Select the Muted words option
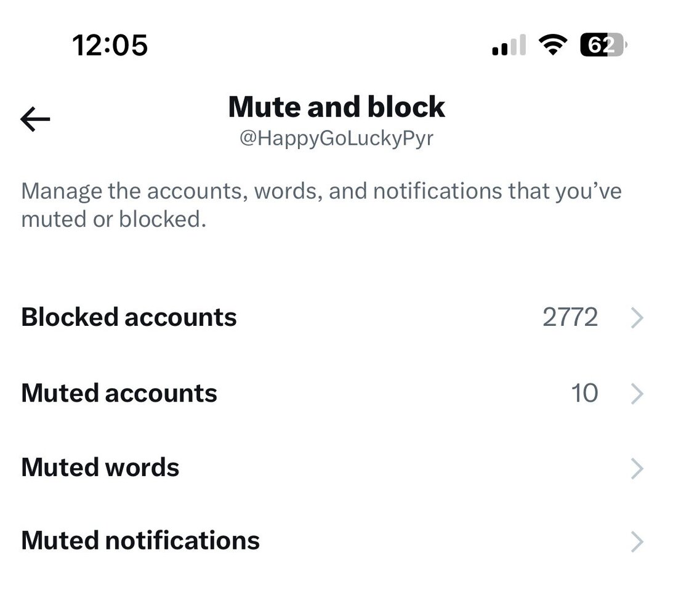 100,468
